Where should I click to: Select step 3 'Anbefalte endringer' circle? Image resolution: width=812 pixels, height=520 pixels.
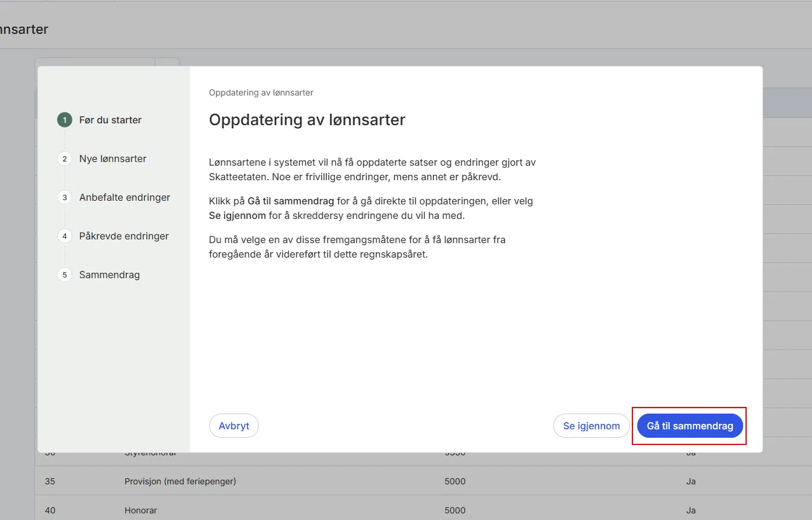64,197
